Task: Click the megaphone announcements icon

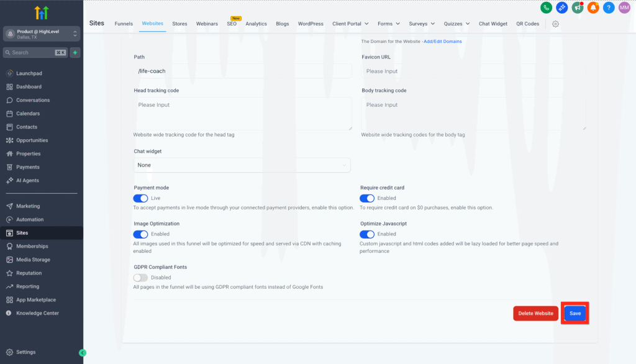Action: click(x=577, y=7)
